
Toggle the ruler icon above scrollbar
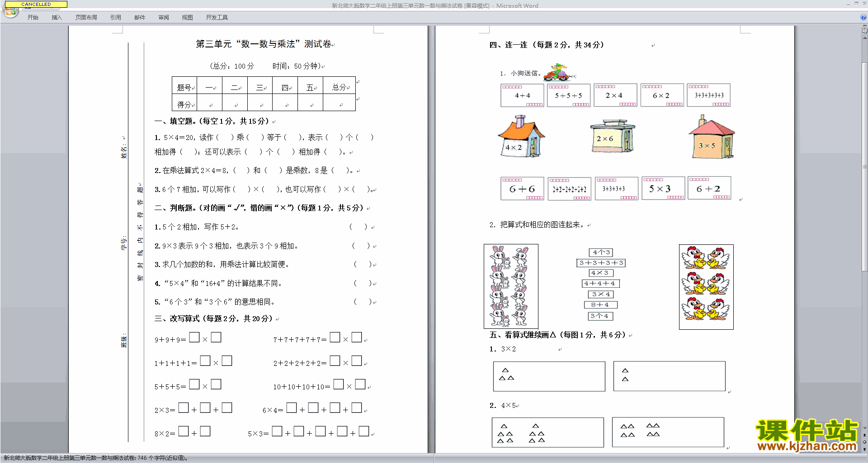point(864,31)
